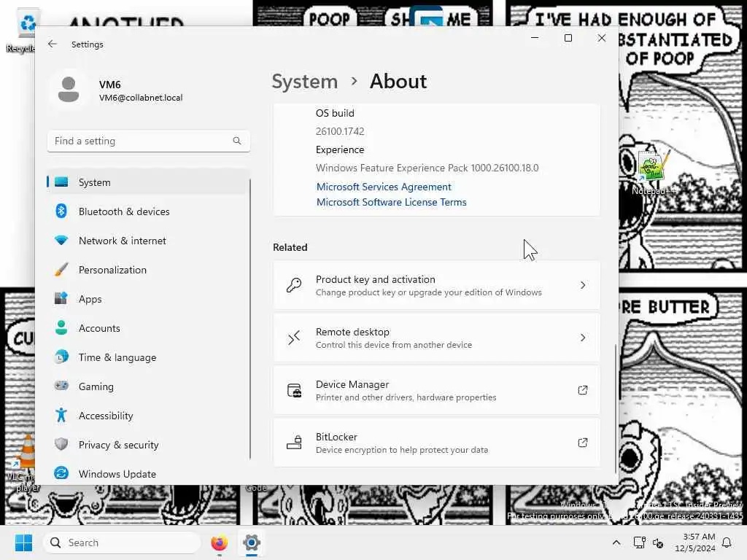Open Apps settings category
The width and height of the screenshot is (747, 560).
click(148, 298)
